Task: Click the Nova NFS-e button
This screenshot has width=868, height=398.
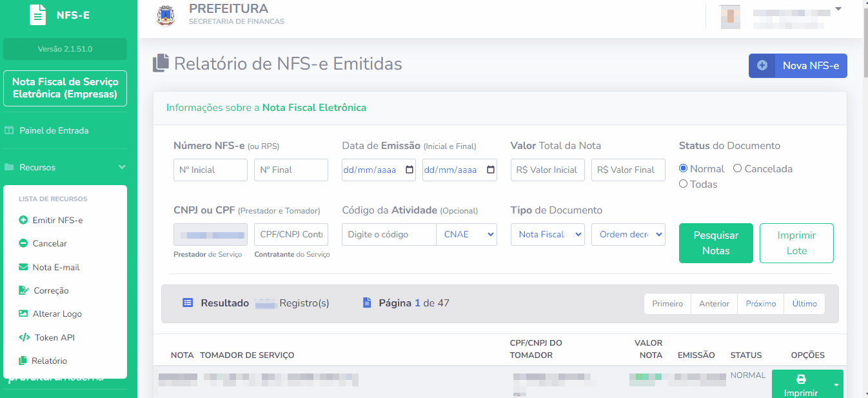Action: pos(798,66)
